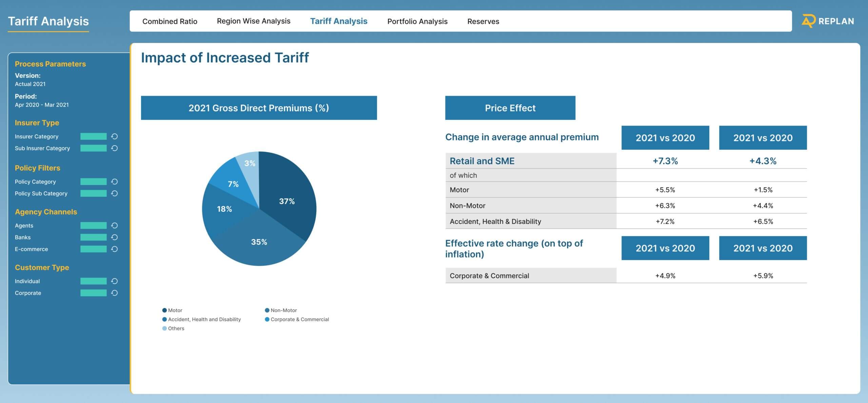
Task: Reset the Policy Sub Category filter
Action: (x=115, y=193)
